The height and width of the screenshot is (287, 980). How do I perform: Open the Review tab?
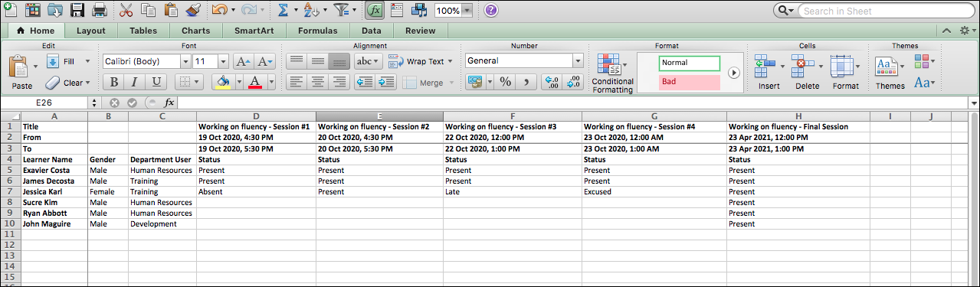[420, 31]
